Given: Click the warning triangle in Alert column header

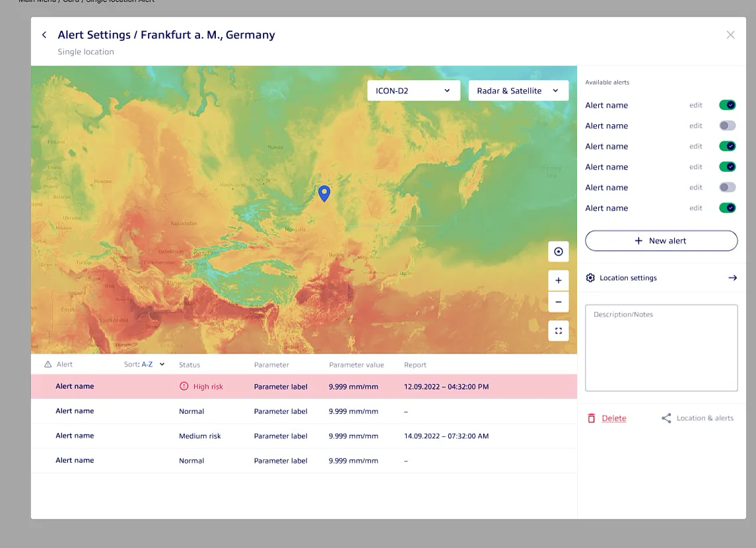Looking at the screenshot, I should pos(48,364).
